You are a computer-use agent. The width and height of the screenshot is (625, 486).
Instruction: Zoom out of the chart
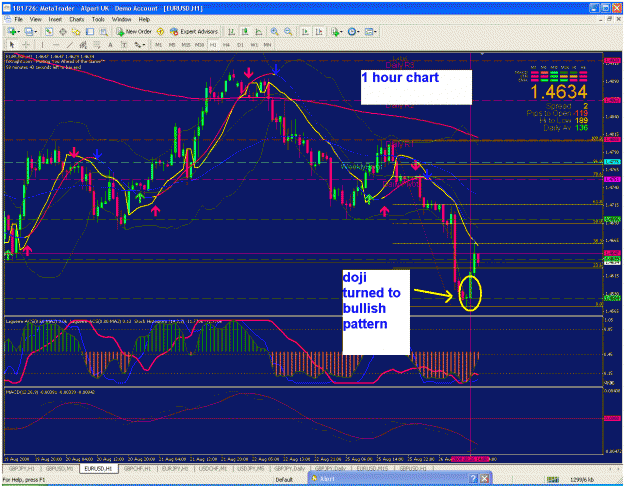click(x=288, y=31)
